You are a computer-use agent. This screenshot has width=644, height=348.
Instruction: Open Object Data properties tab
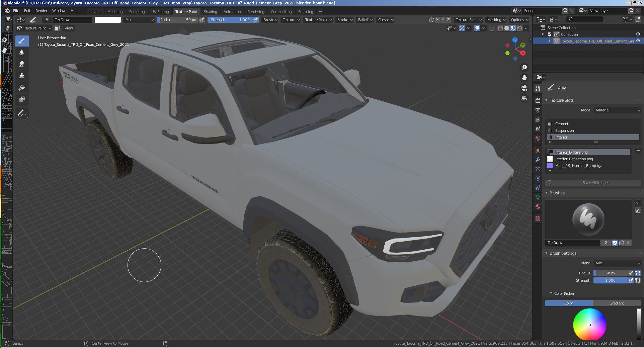[538, 197]
